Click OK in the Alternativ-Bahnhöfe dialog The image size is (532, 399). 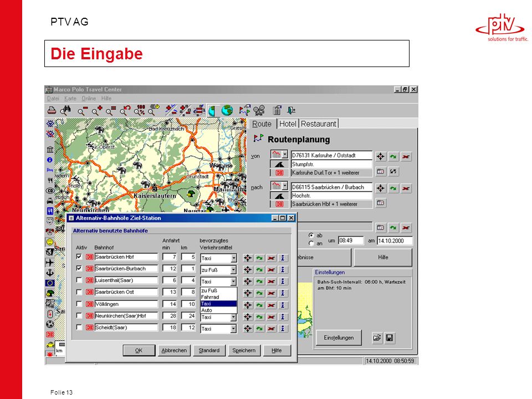tap(139, 350)
